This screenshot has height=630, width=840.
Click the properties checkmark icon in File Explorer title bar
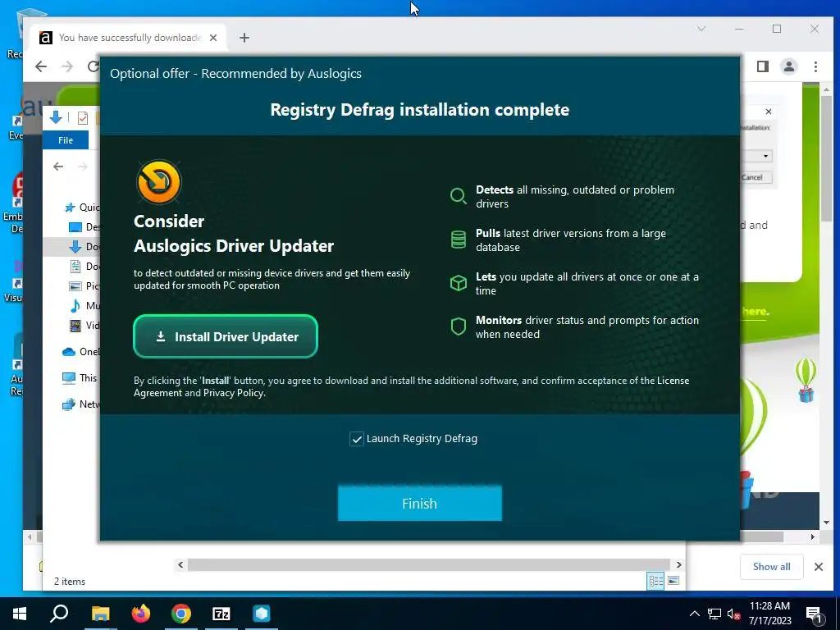(x=83, y=118)
